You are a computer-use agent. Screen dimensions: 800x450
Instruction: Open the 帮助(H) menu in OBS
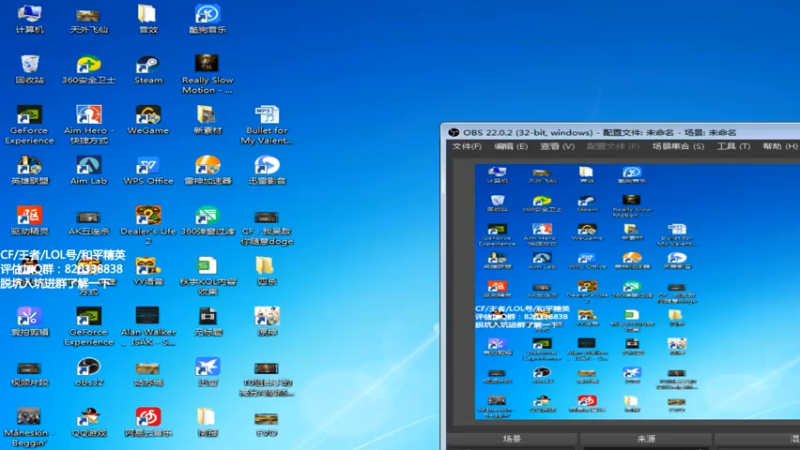click(780, 146)
